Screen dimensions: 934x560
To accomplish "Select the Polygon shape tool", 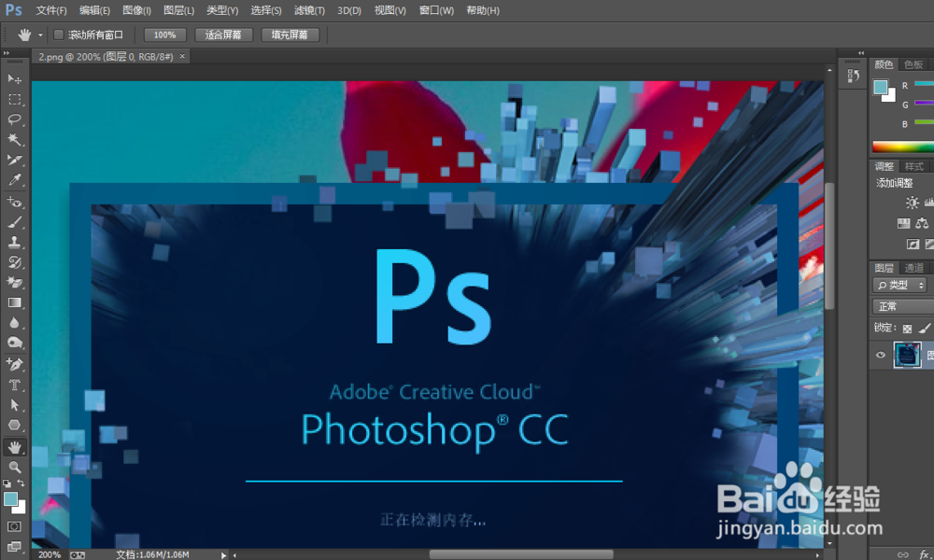I will (15, 425).
